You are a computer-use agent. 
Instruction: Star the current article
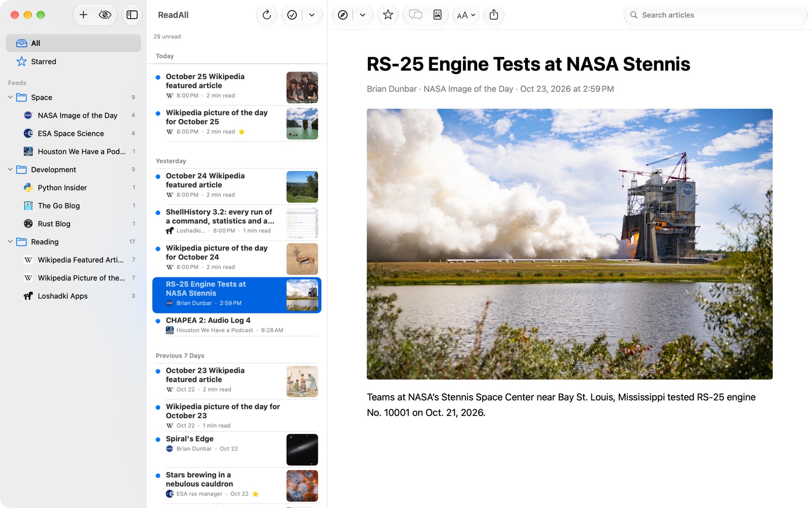pos(388,15)
